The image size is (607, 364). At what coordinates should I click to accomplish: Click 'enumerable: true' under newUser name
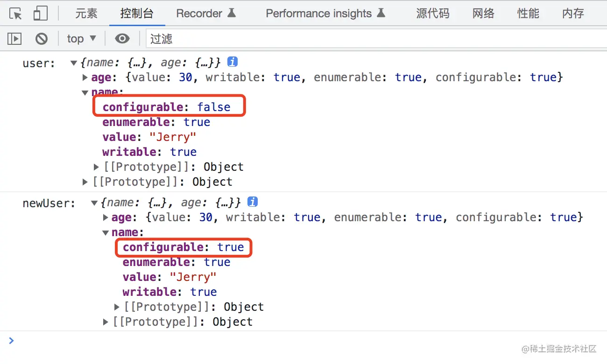[x=176, y=262]
